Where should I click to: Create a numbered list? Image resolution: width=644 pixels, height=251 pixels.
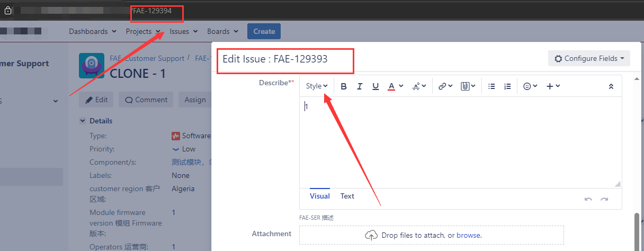point(507,86)
